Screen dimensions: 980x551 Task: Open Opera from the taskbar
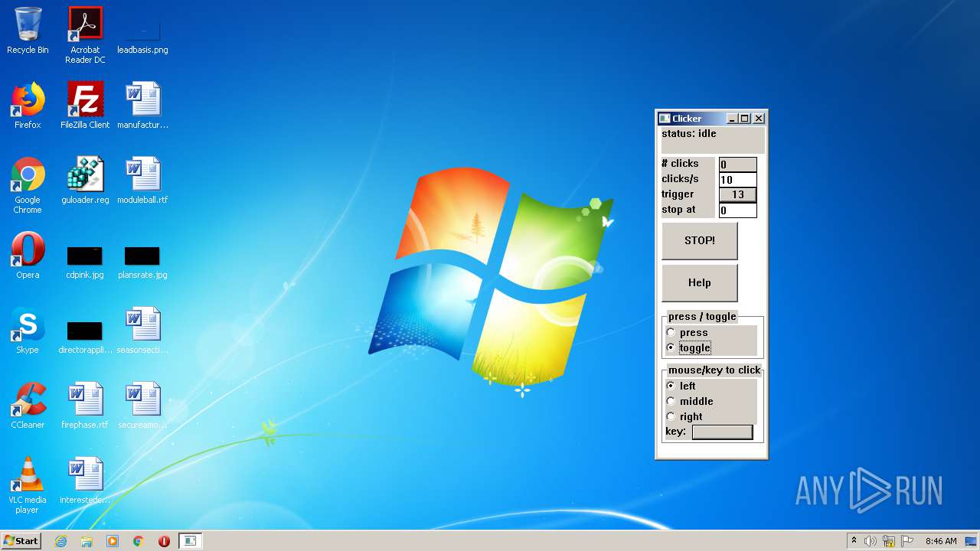click(x=164, y=541)
